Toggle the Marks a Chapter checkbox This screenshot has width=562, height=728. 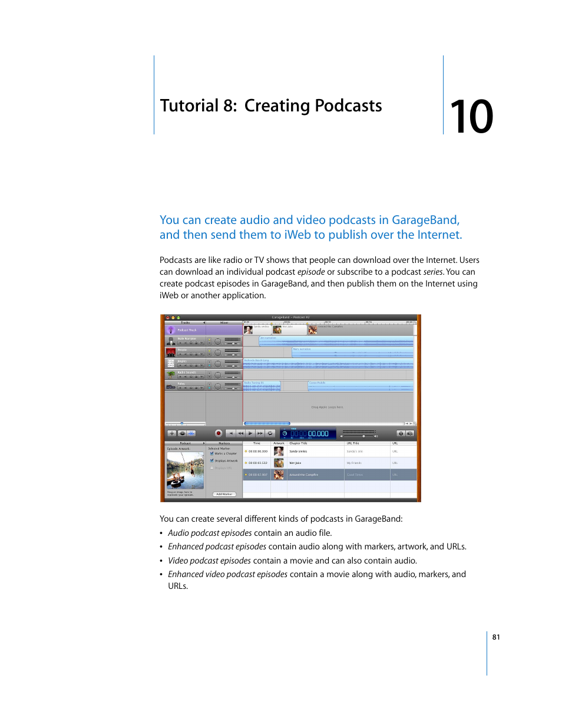pyautogui.click(x=212, y=453)
